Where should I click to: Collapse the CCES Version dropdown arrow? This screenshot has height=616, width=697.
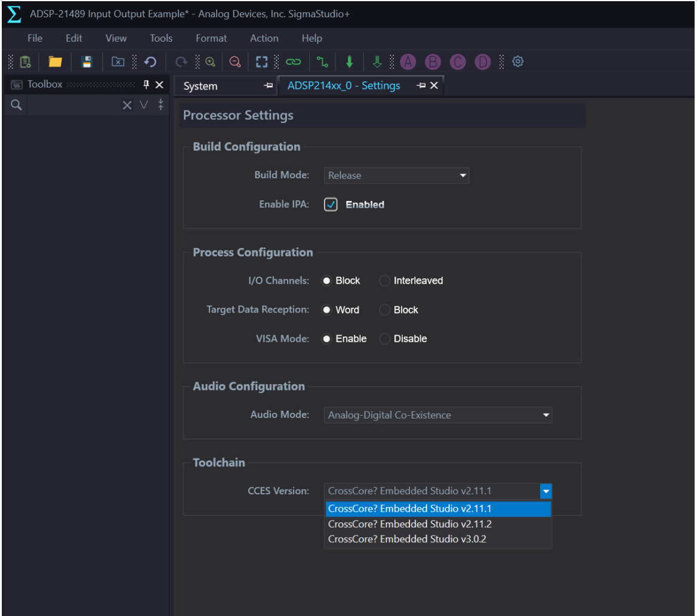click(546, 491)
